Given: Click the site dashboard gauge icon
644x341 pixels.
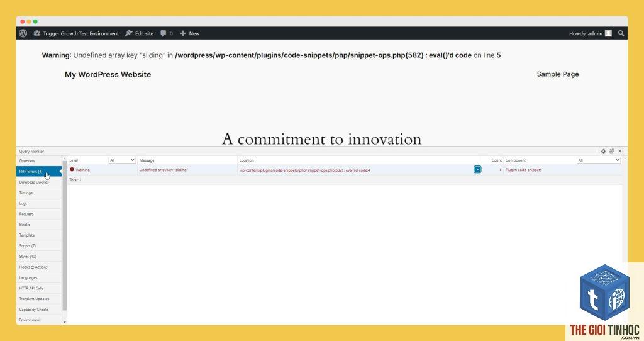Looking at the screenshot, I should click(x=37, y=33).
